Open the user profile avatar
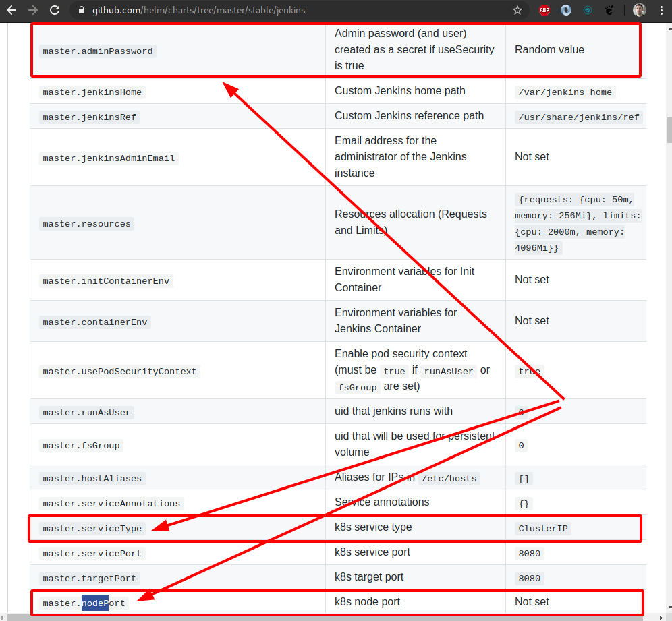The image size is (672, 621). click(640, 10)
